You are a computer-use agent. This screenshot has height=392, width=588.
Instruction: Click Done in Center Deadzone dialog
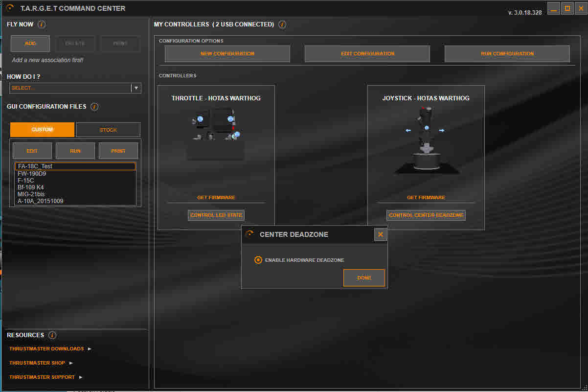(x=364, y=278)
